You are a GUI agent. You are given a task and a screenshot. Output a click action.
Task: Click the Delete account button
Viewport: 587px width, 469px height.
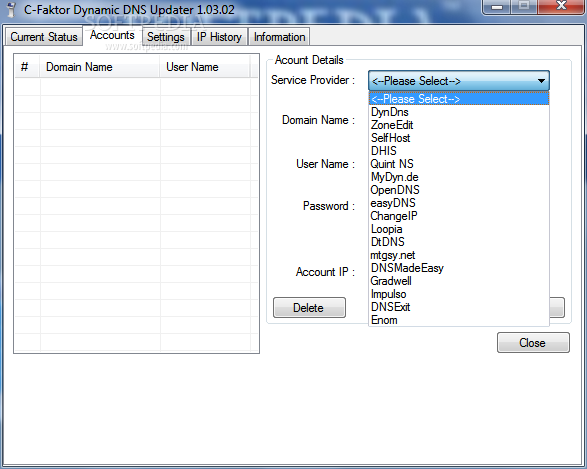[x=309, y=308]
